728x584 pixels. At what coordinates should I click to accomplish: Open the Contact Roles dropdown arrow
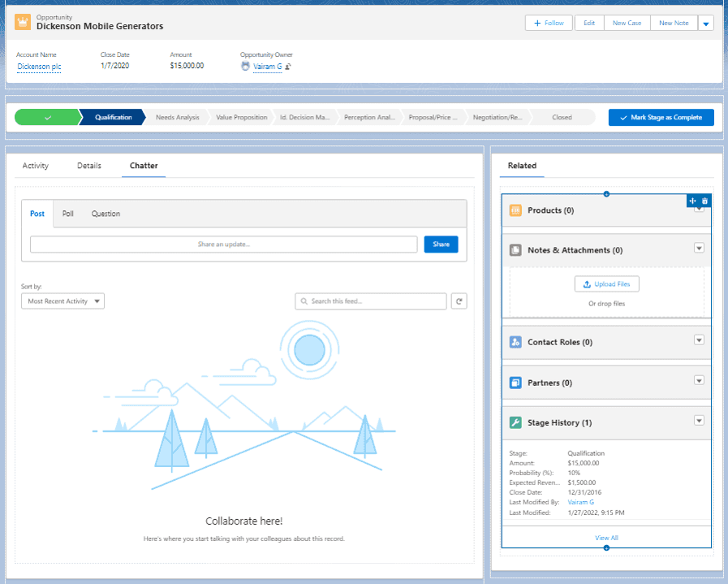(699, 340)
